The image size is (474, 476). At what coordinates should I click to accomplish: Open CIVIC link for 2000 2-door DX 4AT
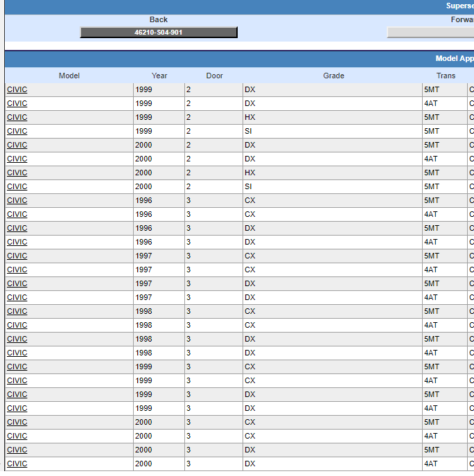click(x=17, y=159)
